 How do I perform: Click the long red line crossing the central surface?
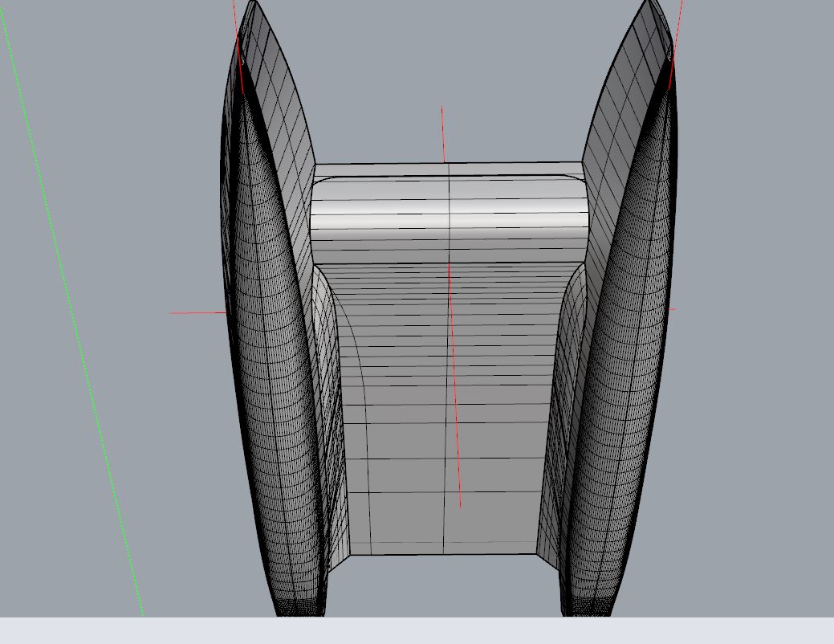click(x=454, y=385)
